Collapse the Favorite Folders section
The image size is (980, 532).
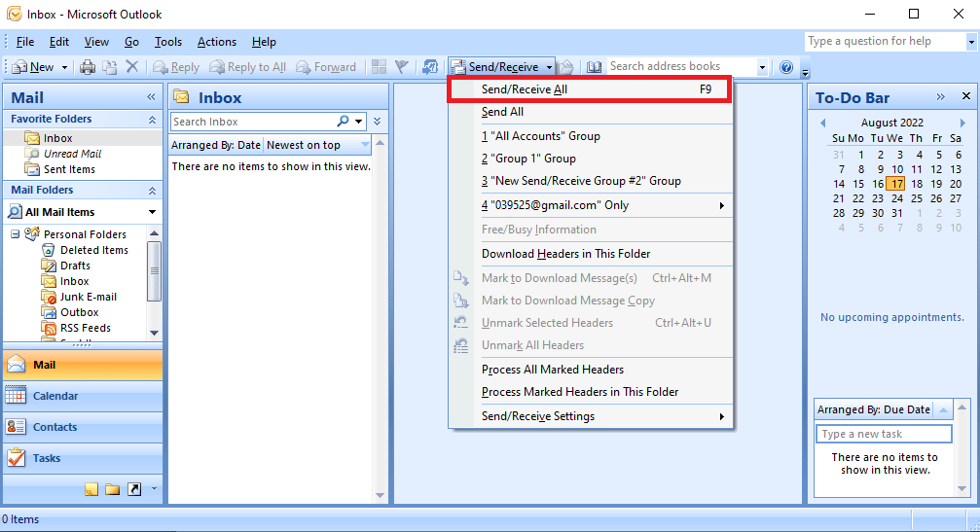152,120
